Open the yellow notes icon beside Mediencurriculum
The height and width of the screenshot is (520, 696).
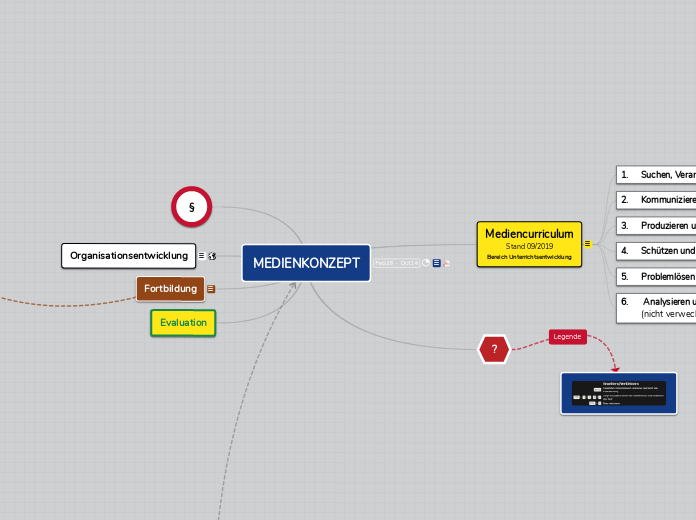(587, 244)
